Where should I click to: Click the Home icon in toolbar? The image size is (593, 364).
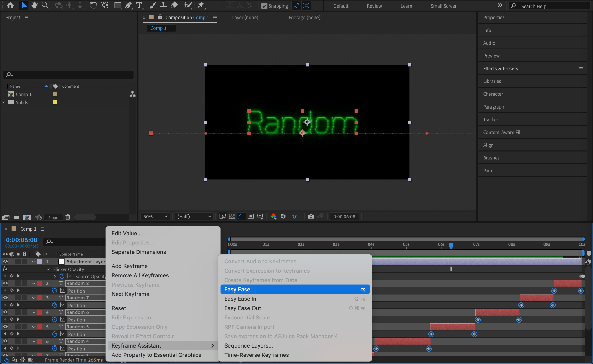tap(10, 5)
